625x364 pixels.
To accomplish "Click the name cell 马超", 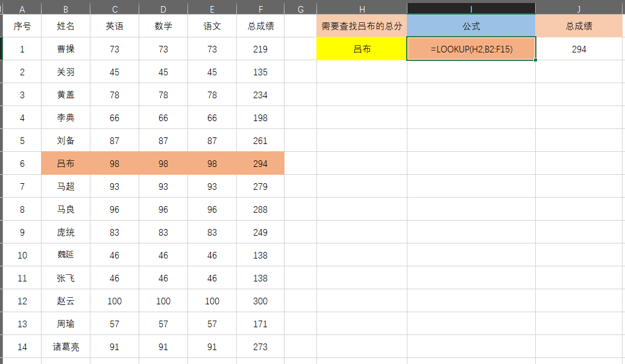I will (66, 187).
